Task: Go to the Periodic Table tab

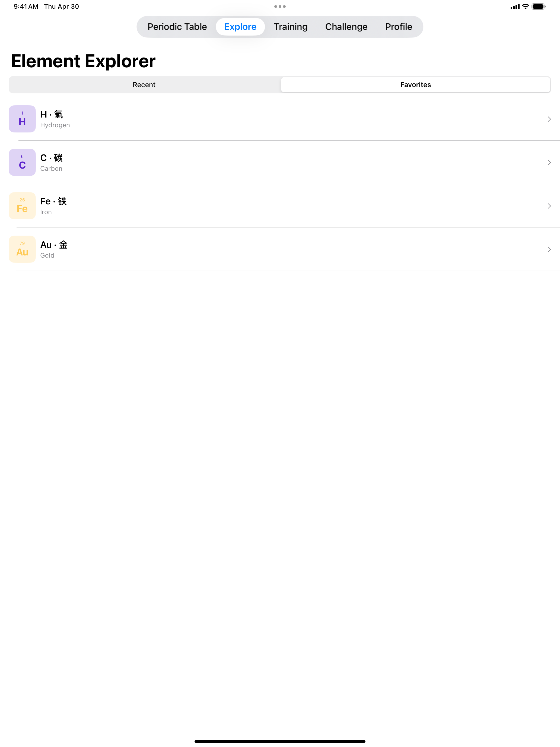Action: 177,27
